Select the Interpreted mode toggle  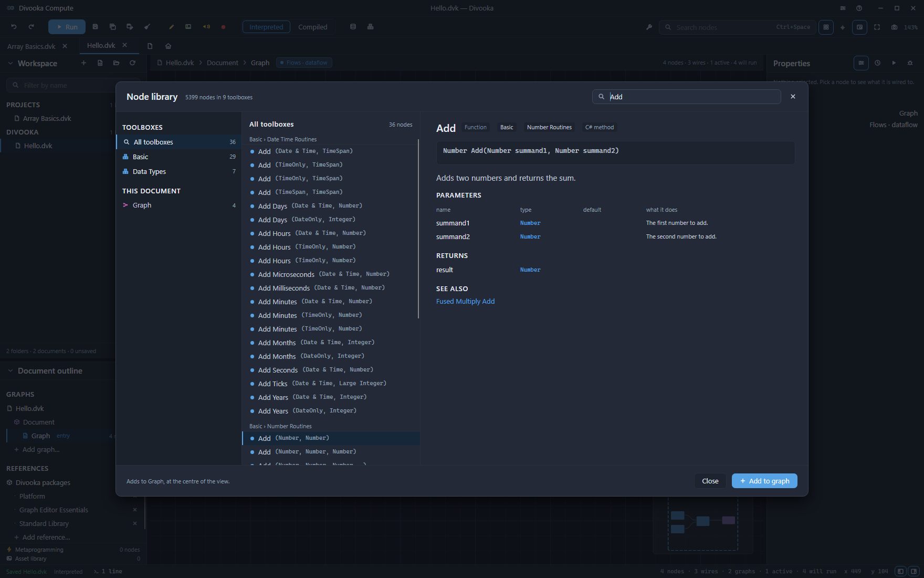(x=266, y=27)
